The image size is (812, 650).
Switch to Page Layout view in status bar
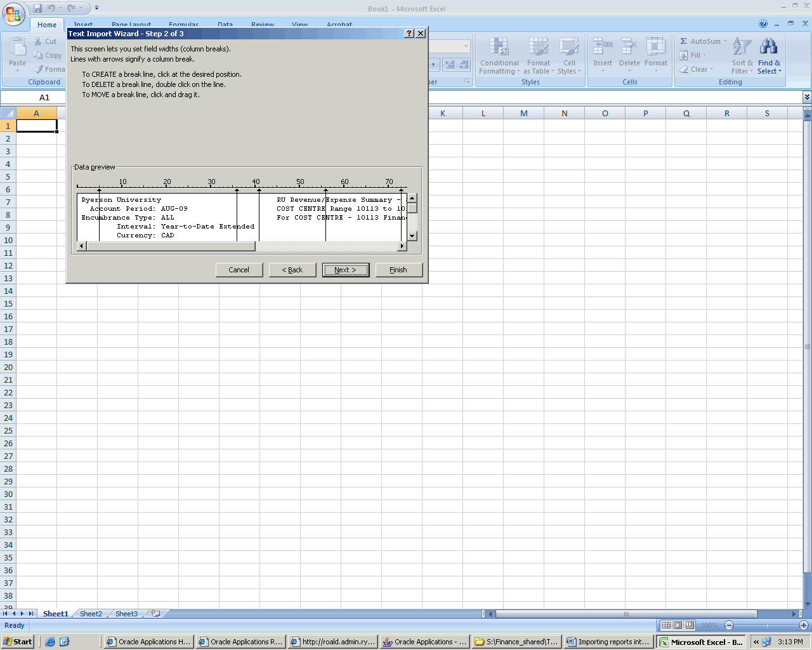pos(678,625)
